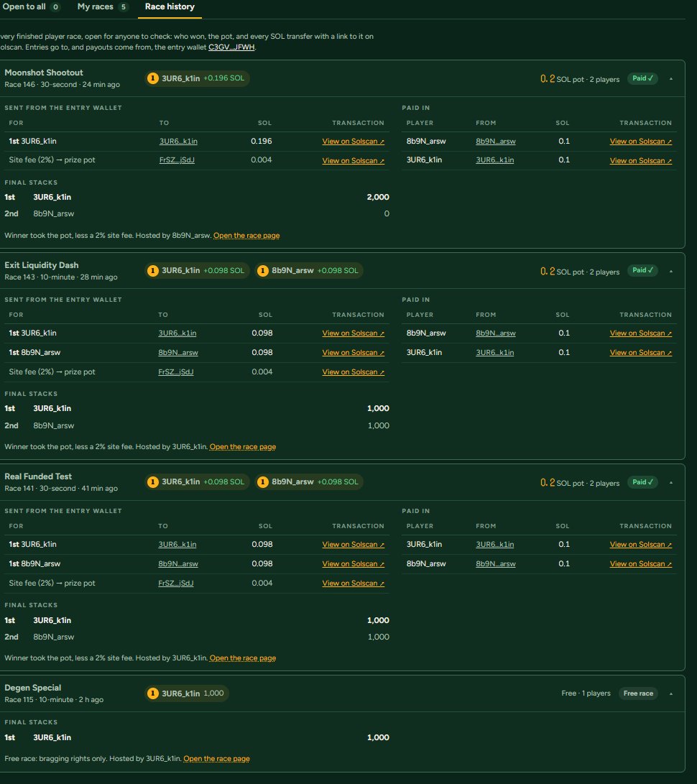The height and width of the screenshot is (784, 697).
Task: Click Real Funded Test 3UR6_k1in gold coin icon
Action: pos(153,482)
